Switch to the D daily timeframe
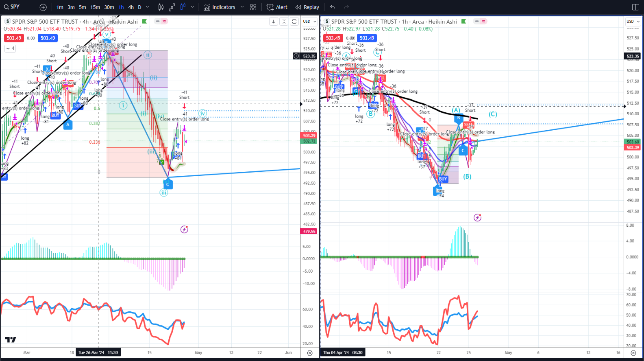Screen dimensions: 644x361 (140, 7)
